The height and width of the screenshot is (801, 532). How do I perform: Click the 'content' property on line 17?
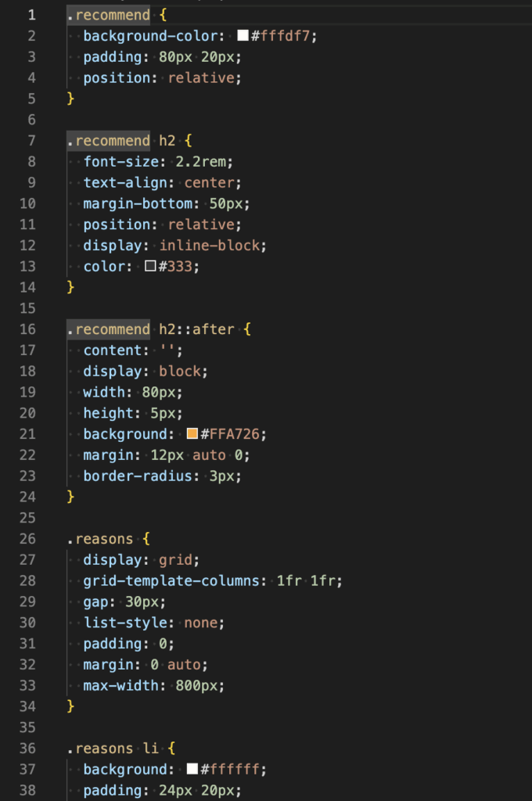(x=113, y=350)
